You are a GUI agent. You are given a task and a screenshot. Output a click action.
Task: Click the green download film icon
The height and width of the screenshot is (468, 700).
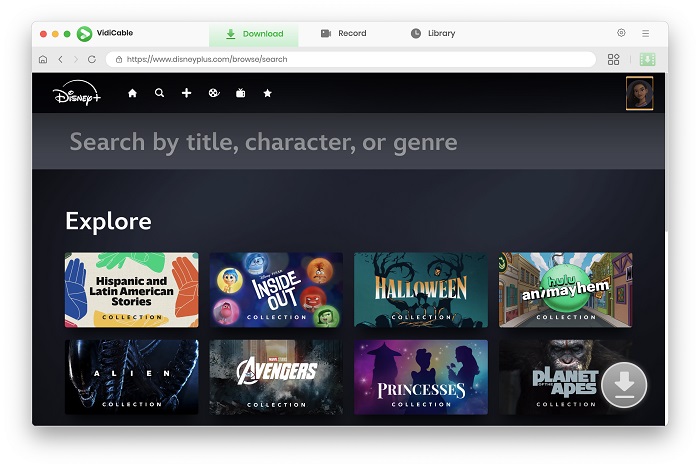(647, 59)
